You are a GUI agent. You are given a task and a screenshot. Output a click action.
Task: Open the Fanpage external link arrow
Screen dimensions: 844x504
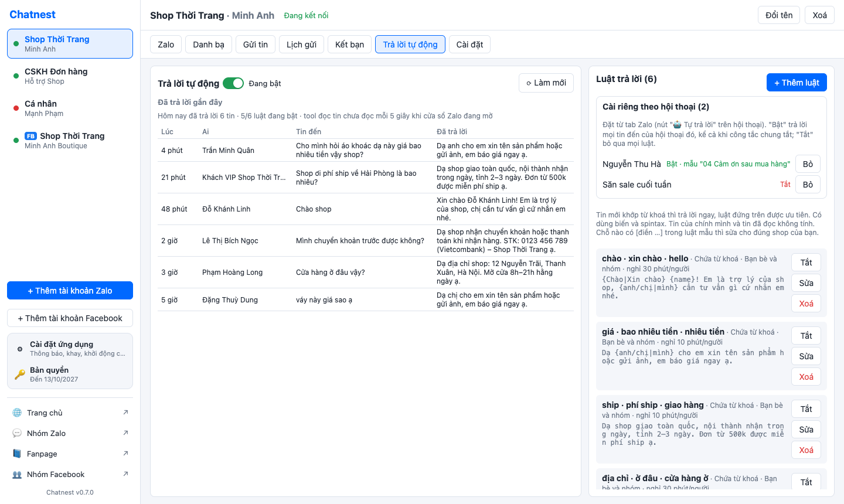125,454
